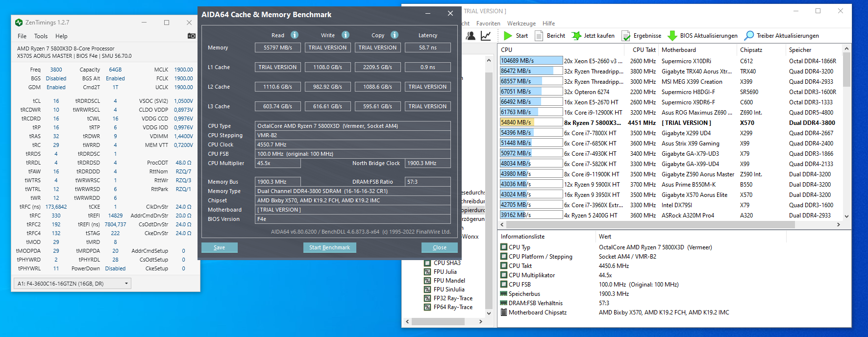Open File menu in ZenTimings
The height and width of the screenshot is (337, 868).
(x=22, y=36)
